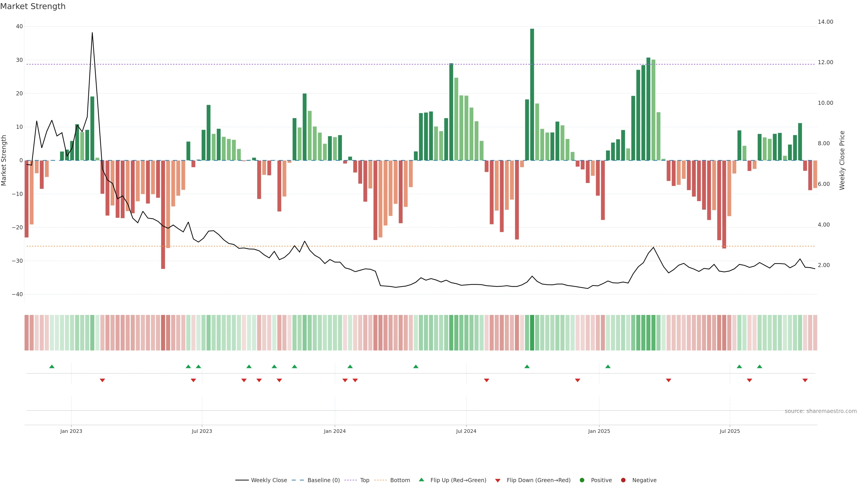Click the tallest dark green strength bar
The image size is (868, 488).
pyautogui.click(x=532, y=94)
